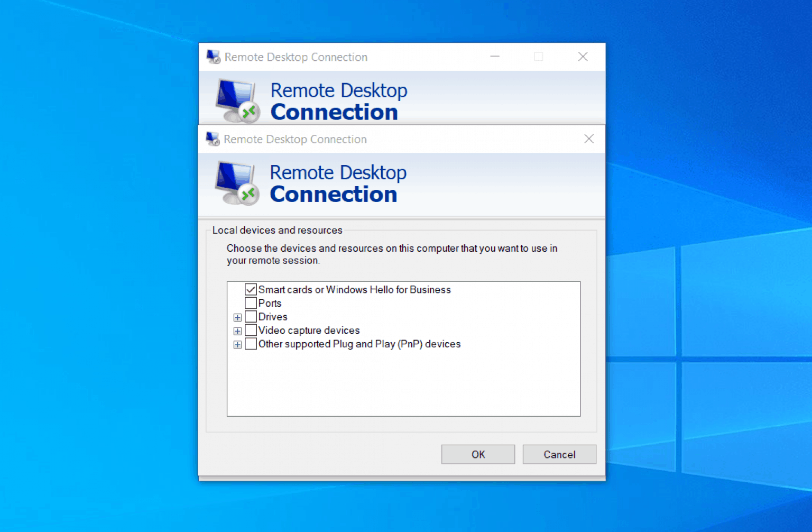Check the Drives checkbox
The width and height of the screenshot is (812, 532).
pyautogui.click(x=251, y=316)
